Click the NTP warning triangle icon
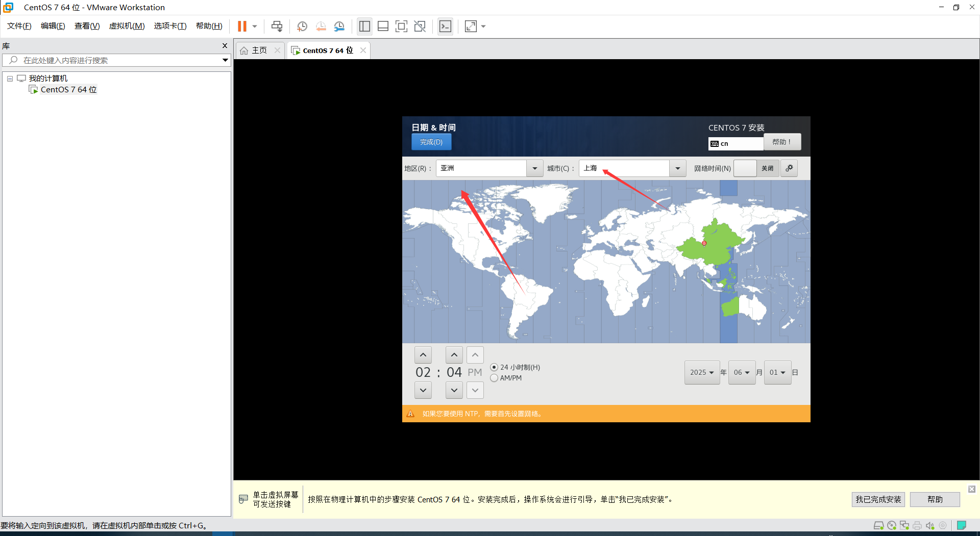980x536 pixels. [410, 414]
